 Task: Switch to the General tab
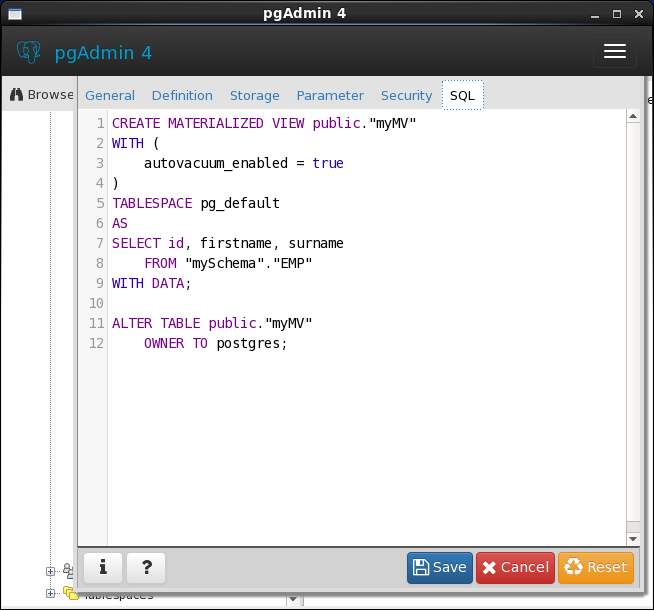110,95
